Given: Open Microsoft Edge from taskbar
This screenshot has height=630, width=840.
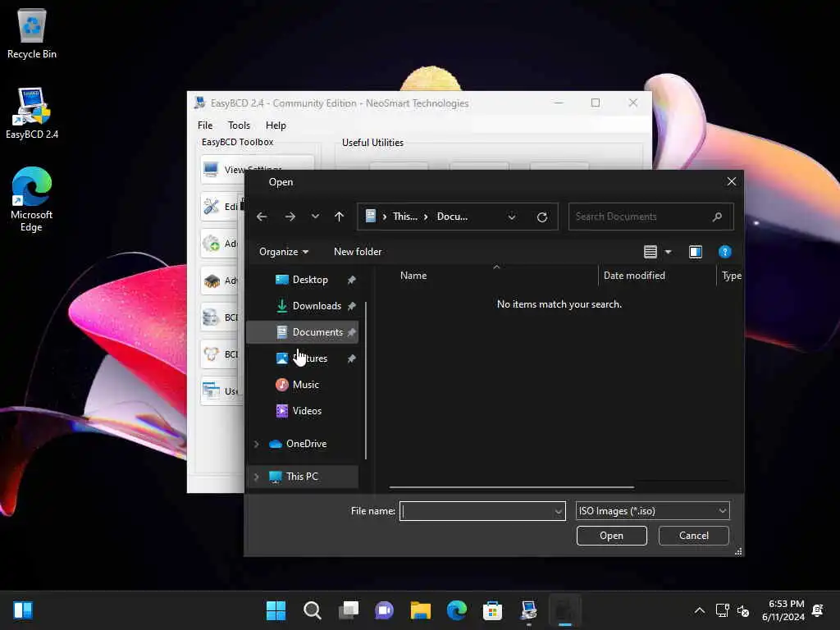Looking at the screenshot, I should (x=456, y=610).
